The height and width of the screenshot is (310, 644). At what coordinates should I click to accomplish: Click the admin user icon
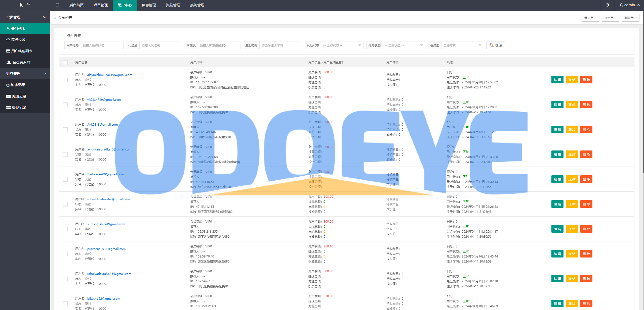click(x=621, y=5)
